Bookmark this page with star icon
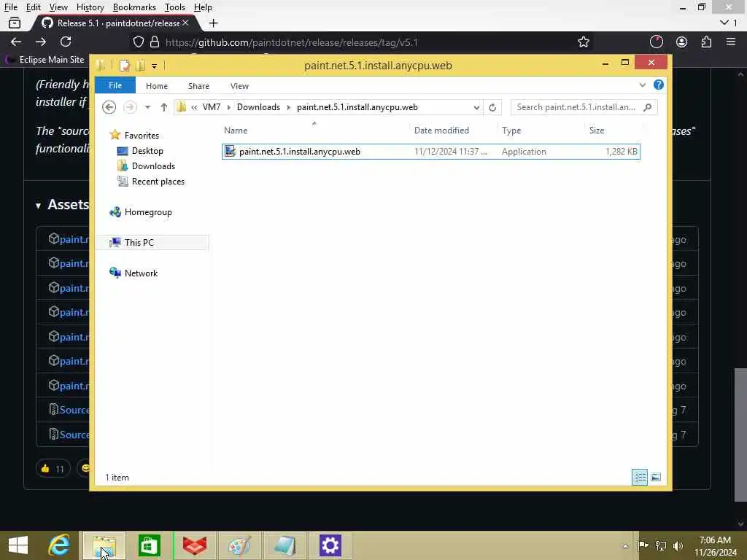 (584, 42)
